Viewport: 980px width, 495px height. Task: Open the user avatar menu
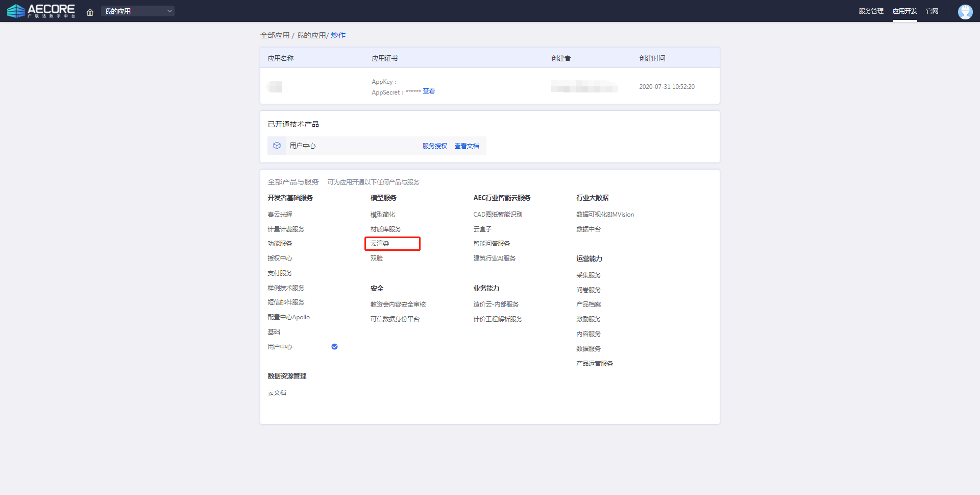tap(965, 11)
